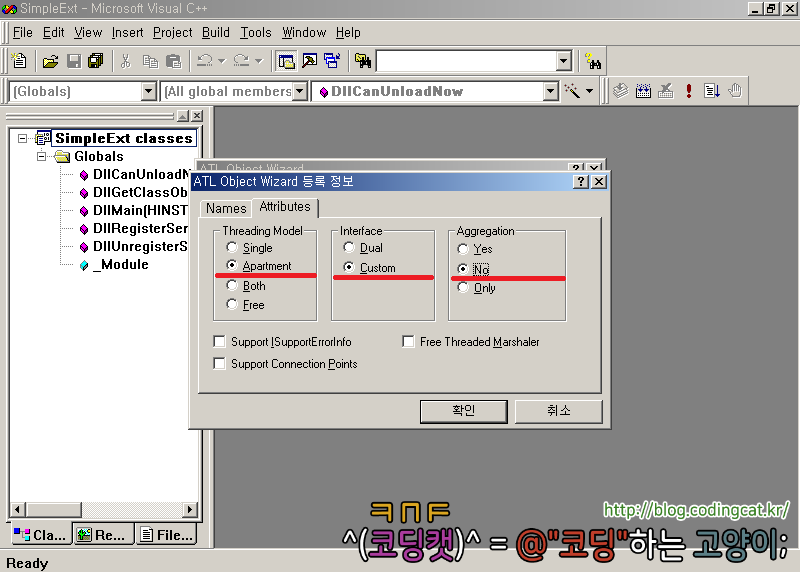
Task: Click the Go debug icon
Action: coord(712,91)
